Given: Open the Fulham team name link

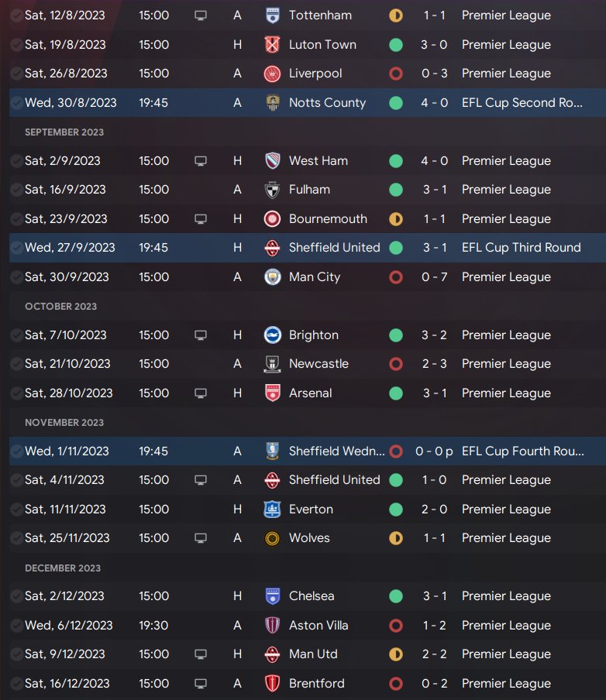Looking at the screenshot, I should pyautogui.click(x=309, y=190).
